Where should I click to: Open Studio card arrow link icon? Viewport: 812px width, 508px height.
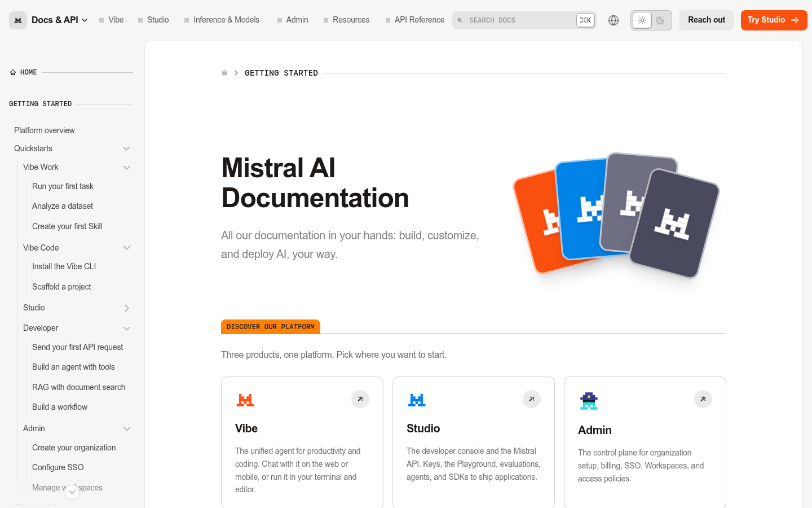[532, 399]
